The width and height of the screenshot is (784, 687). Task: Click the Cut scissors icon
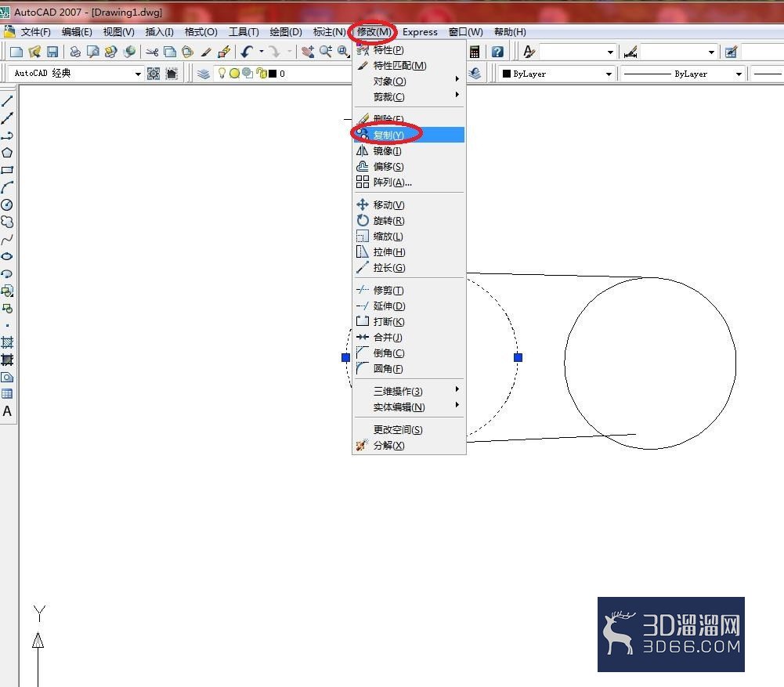pyautogui.click(x=152, y=52)
